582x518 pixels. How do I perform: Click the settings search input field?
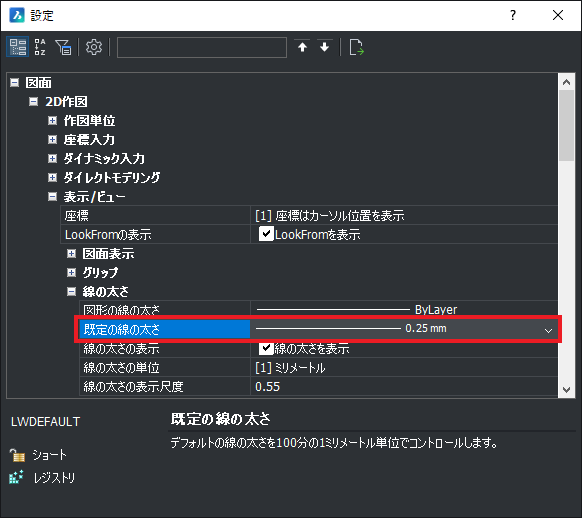(x=202, y=47)
